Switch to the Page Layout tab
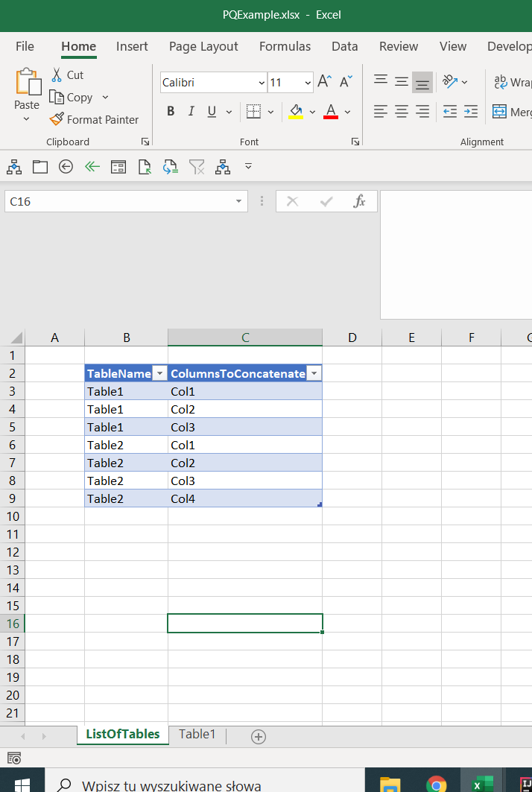This screenshot has height=792, width=532. point(203,46)
